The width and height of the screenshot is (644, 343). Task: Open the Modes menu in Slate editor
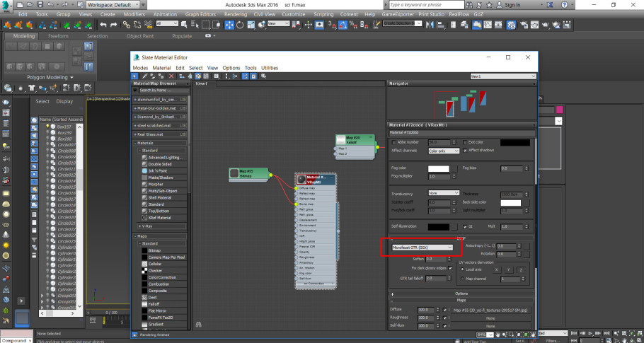click(140, 68)
